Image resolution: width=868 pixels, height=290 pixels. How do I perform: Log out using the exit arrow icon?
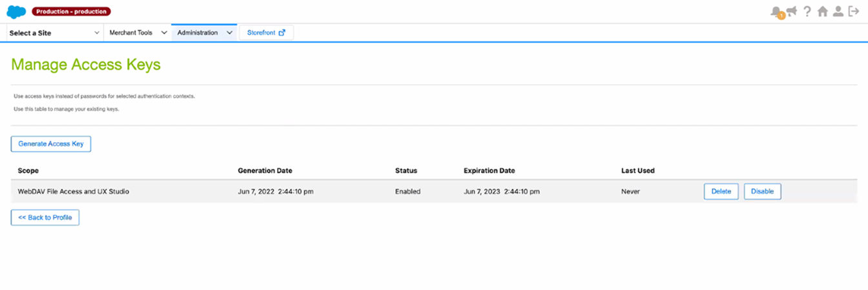click(x=853, y=11)
